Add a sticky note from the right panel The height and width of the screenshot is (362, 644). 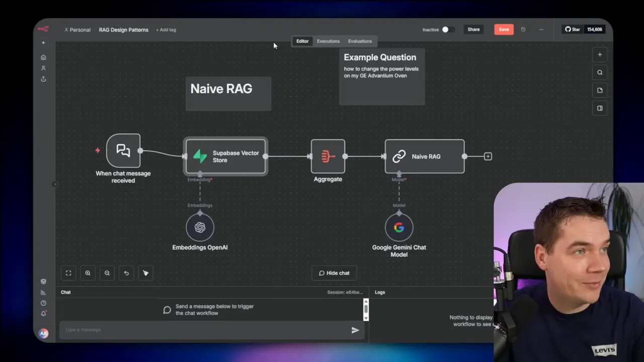pos(600,90)
